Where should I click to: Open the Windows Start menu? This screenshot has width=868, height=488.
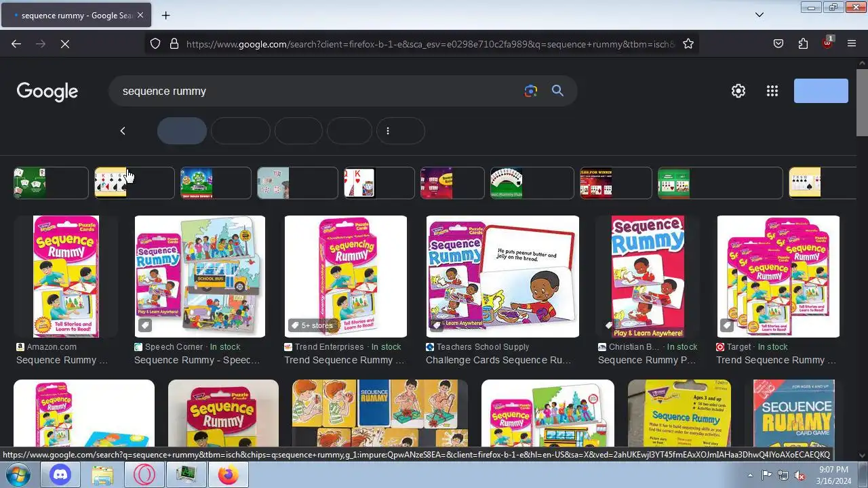[x=18, y=474]
